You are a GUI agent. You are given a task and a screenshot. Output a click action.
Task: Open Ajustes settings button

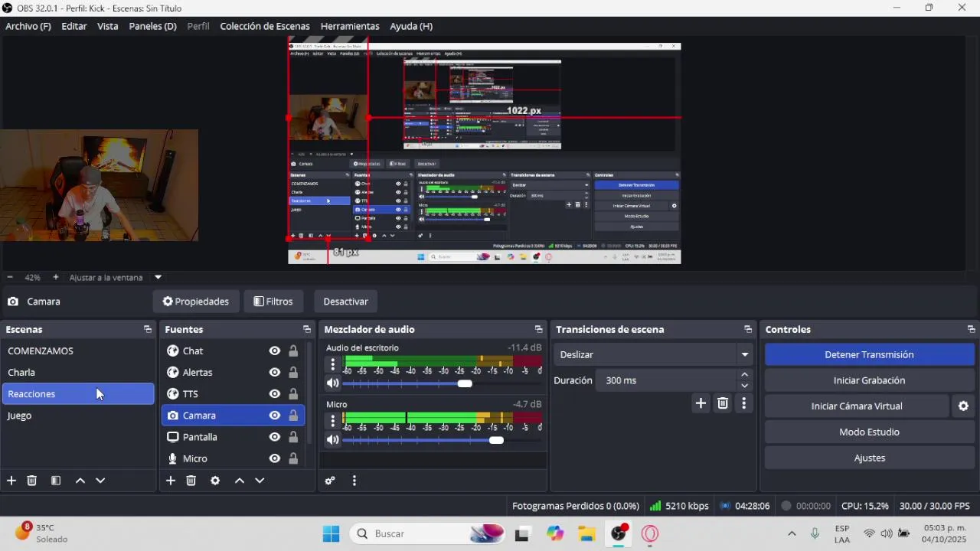click(869, 458)
